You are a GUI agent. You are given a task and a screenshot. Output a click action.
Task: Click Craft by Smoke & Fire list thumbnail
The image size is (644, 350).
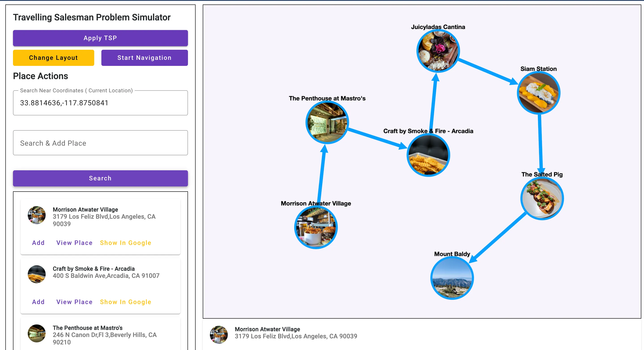tap(36, 274)
